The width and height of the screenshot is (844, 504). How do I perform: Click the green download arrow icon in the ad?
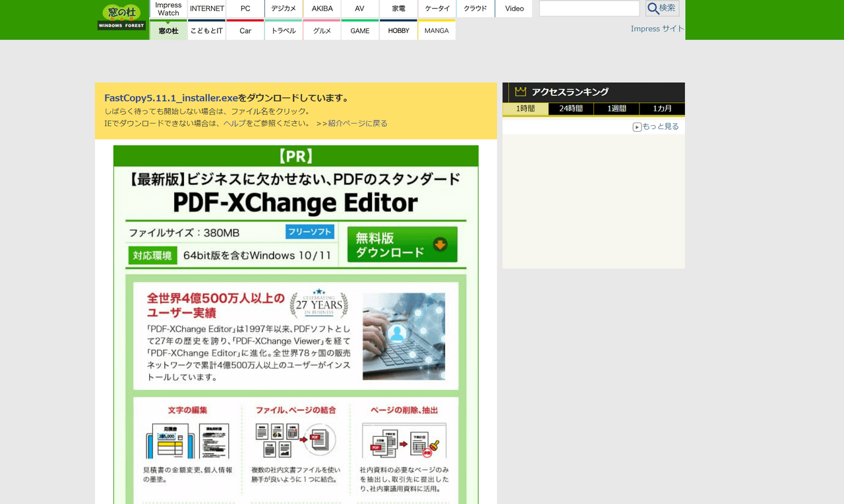coord(439,244)
